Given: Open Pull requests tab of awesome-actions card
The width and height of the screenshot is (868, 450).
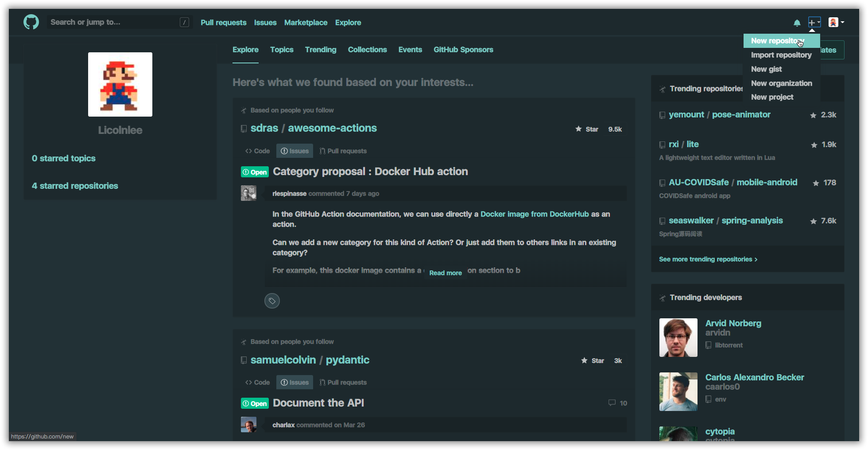Looking at the screenshot, I should click(x=343, y=151).
